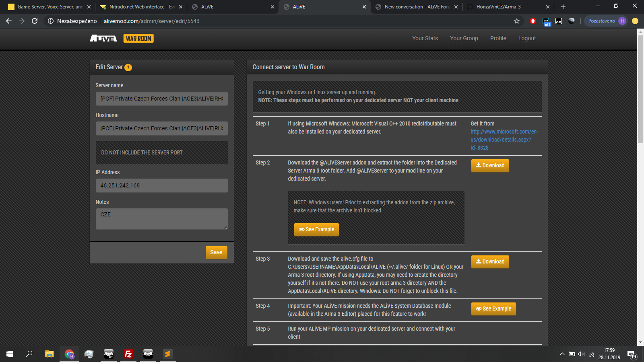Open the red adblock extension icon
644x362 pixels.
coord(533,21)
